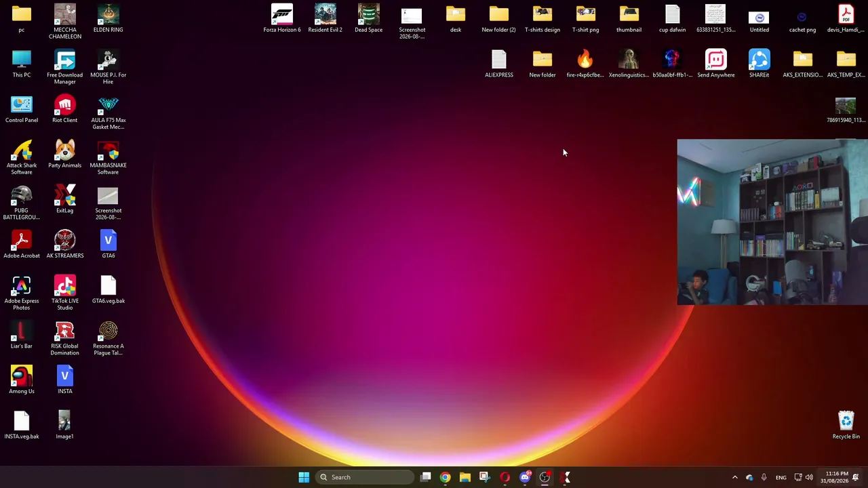Select Resonance A Plague Tale shortcut
The width and height of the screenshot is (868, 488).
(x=108, y=338)
